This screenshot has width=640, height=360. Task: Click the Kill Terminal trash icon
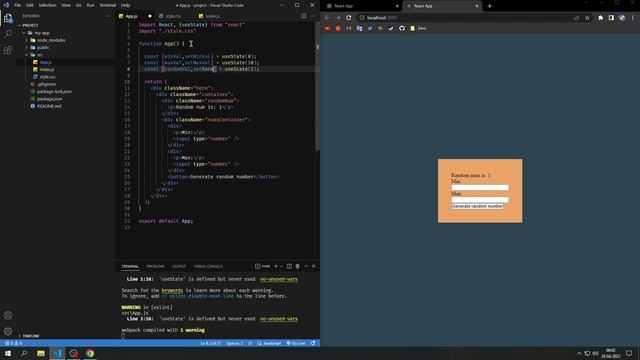point(298,266)
